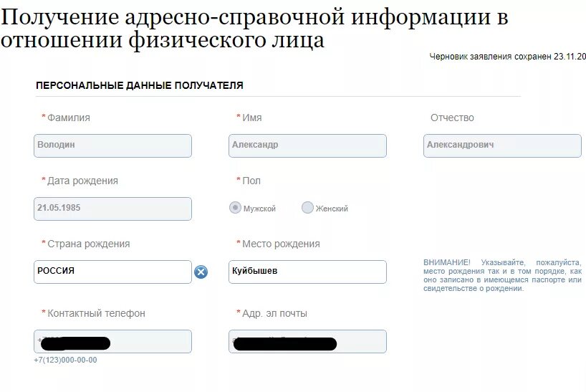The image size is (586, 392).
Task: Click the Место рождения field label
Action: [x=281, y=244]
